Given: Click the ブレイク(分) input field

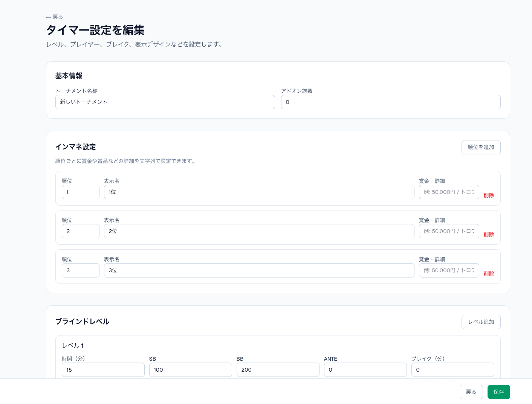Looking at the screenshot, I should point(453,370).
